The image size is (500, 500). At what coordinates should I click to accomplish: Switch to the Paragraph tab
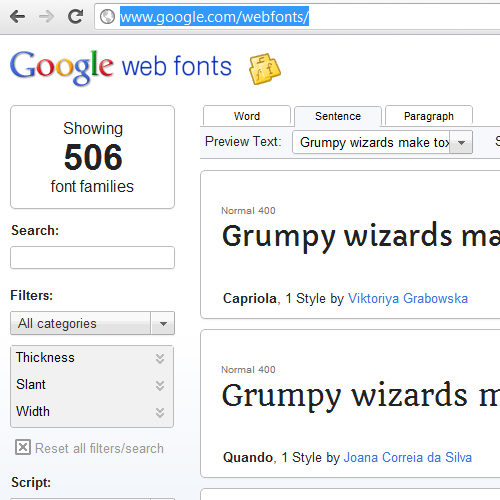coord(429,116)
